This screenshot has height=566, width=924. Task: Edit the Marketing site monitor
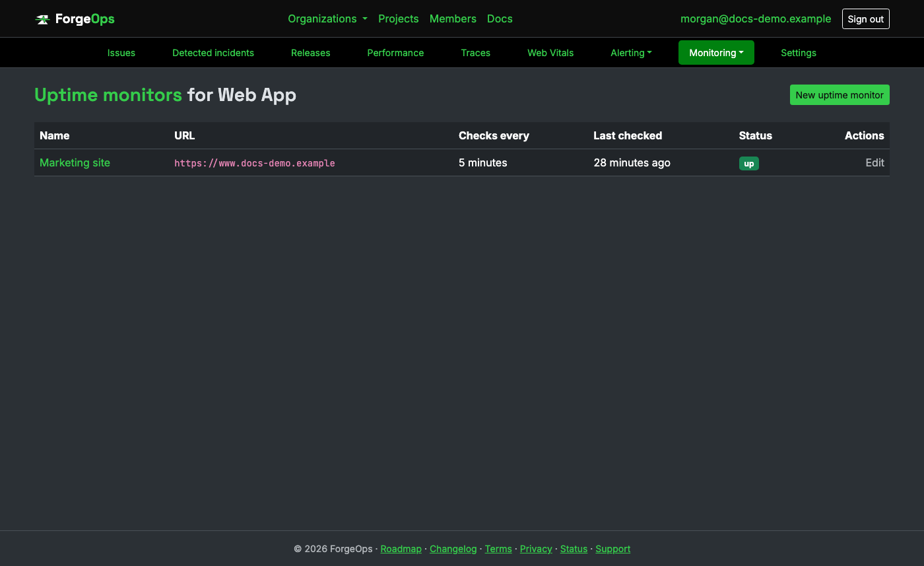pyautogui.click(x=874, y=162)
